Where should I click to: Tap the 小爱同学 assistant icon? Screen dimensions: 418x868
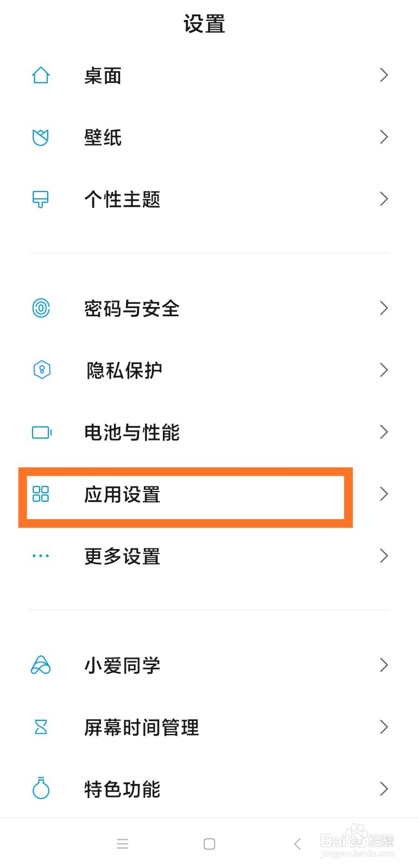[41, 665]
